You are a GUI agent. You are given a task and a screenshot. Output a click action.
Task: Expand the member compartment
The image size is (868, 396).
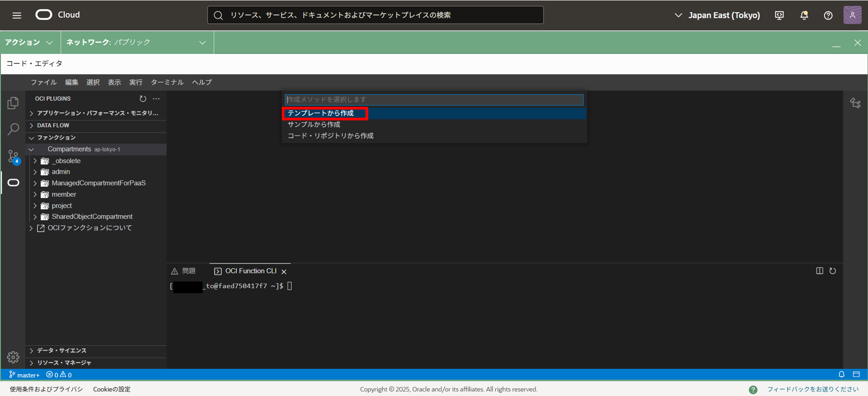click(96, 195)
